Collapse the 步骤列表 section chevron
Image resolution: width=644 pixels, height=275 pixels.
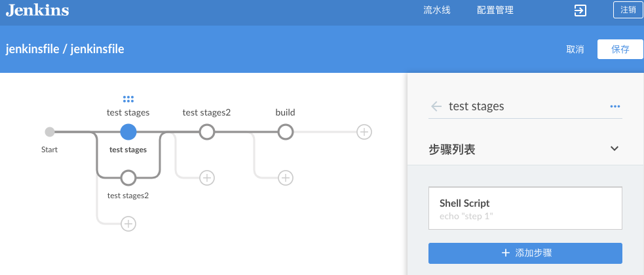[x=615, y=148]
